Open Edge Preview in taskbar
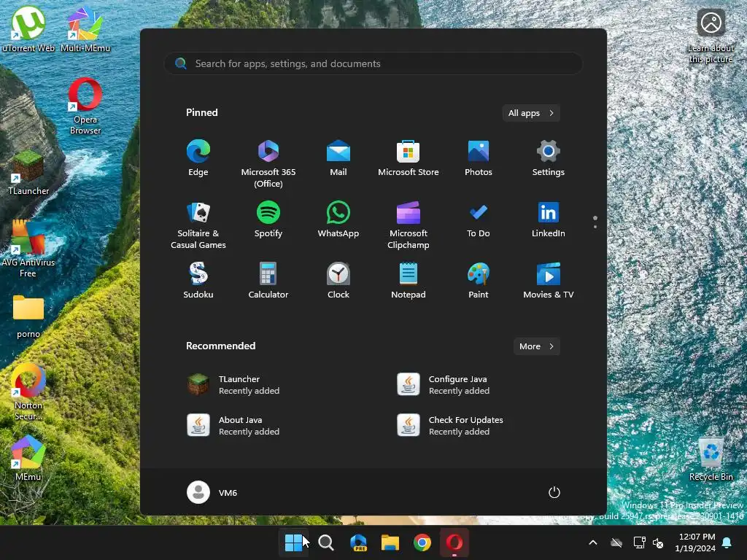 [x=358, y=542]
